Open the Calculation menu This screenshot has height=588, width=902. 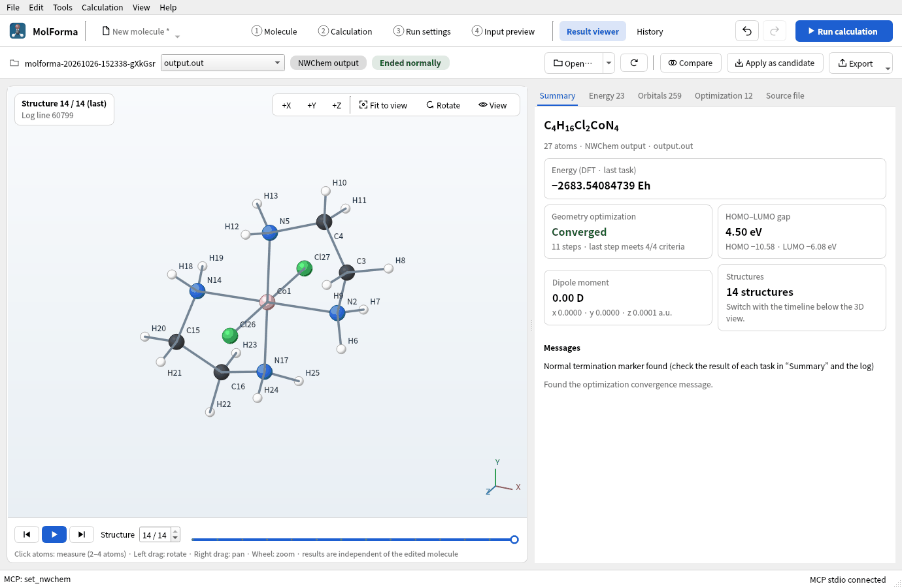(102, 7)
